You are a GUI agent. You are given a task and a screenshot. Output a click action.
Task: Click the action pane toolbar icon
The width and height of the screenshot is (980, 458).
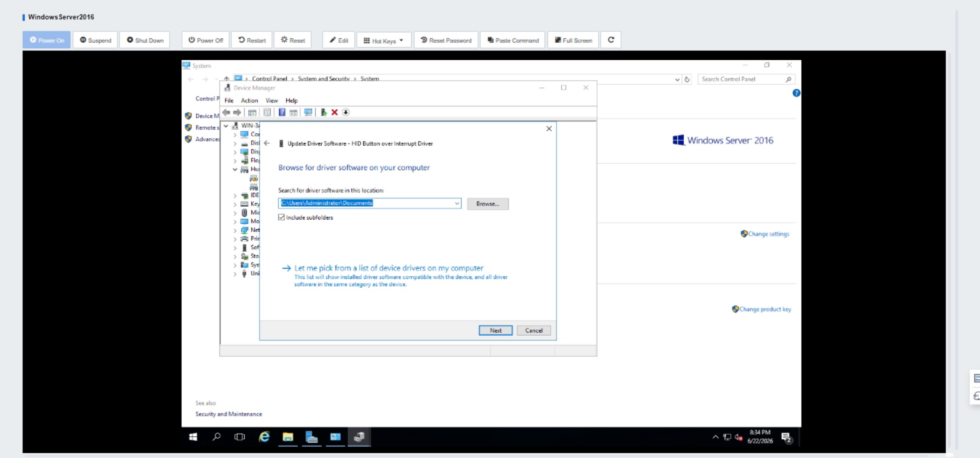pyautogui.click(x=293, y=112)
